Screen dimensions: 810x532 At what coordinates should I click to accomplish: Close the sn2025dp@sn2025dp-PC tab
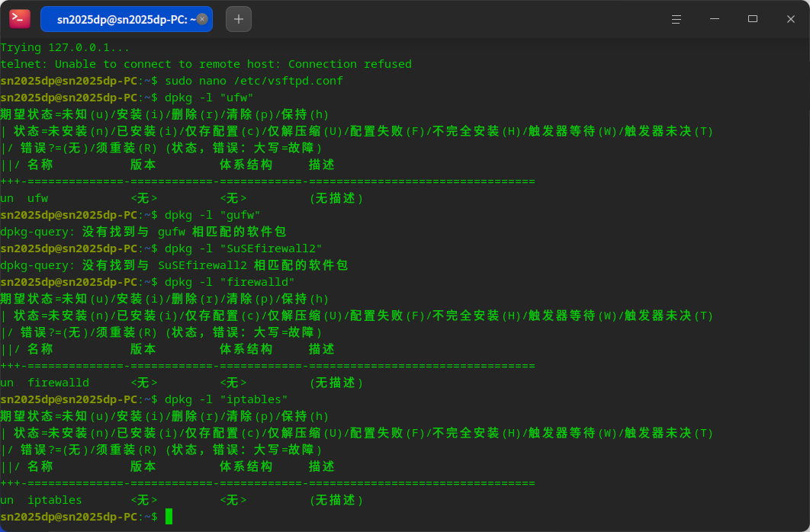coord(203,19)
